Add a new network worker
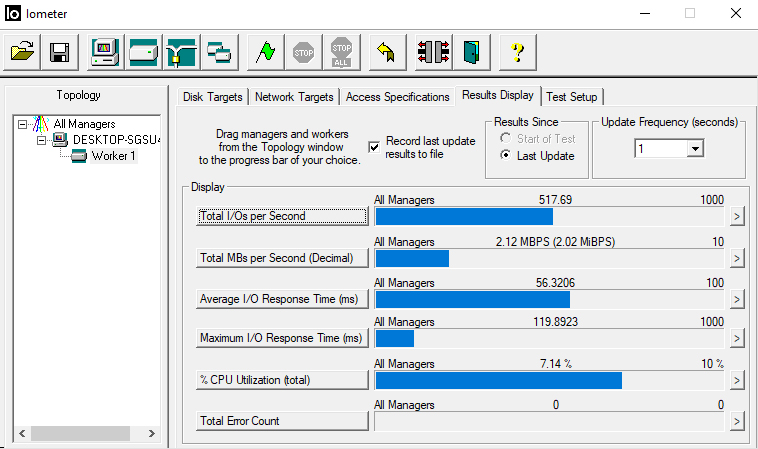758x449 pixels. point(181,52)
